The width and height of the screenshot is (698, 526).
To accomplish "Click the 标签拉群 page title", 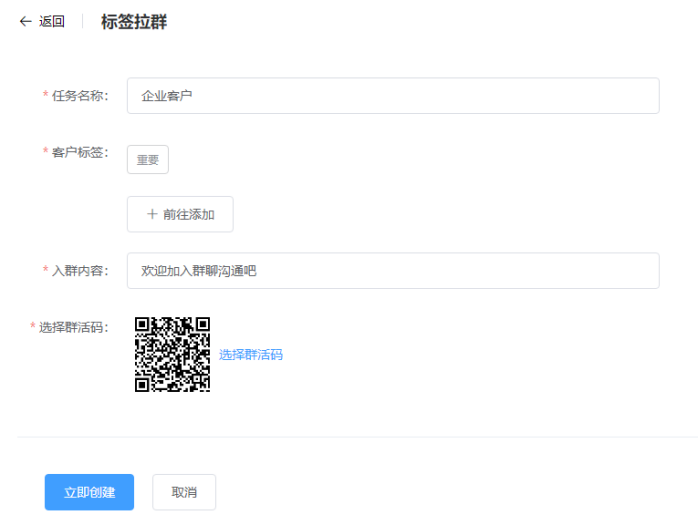I will point(134,22).
